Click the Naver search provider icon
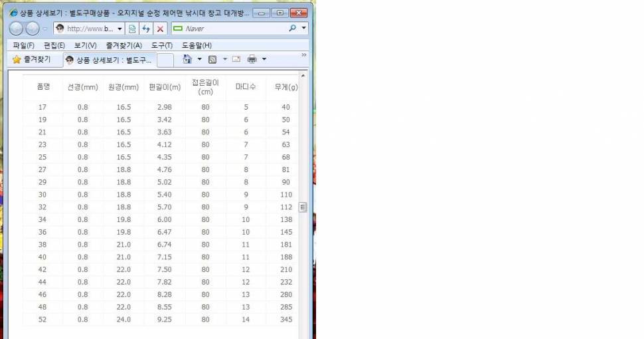644x339 pixels. coord(178,29)
